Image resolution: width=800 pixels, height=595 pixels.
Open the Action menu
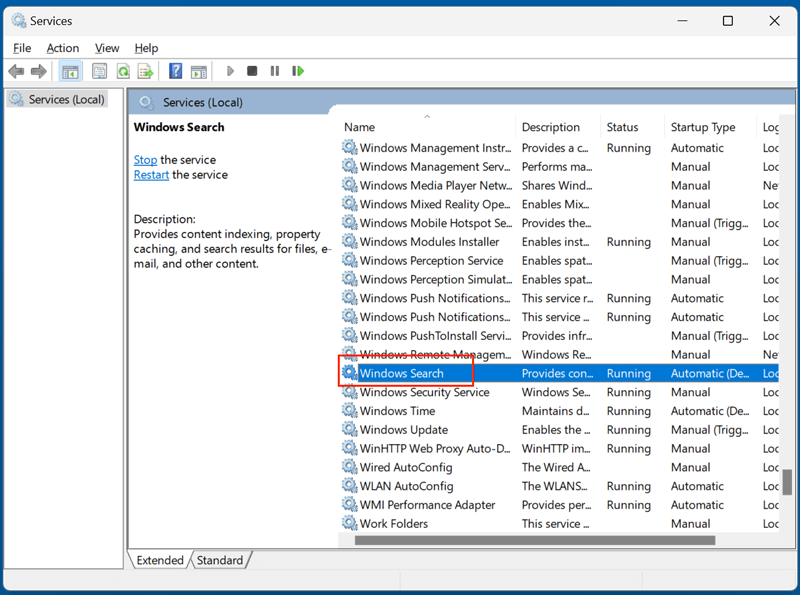coord(63,47)
